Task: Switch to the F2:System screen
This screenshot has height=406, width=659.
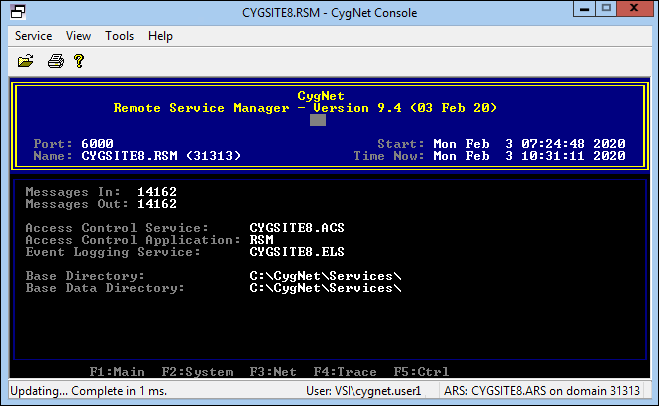Action: point(198,372)
